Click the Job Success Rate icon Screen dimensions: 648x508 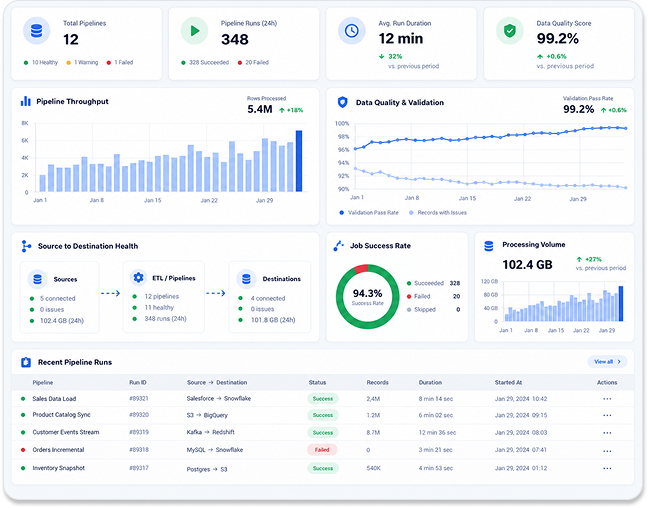click(338, 246)
